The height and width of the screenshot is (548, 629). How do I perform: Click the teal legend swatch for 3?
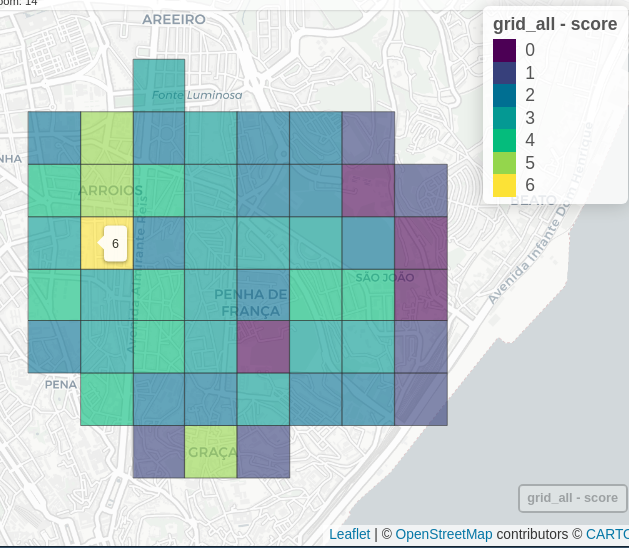[x=504, y=118]
